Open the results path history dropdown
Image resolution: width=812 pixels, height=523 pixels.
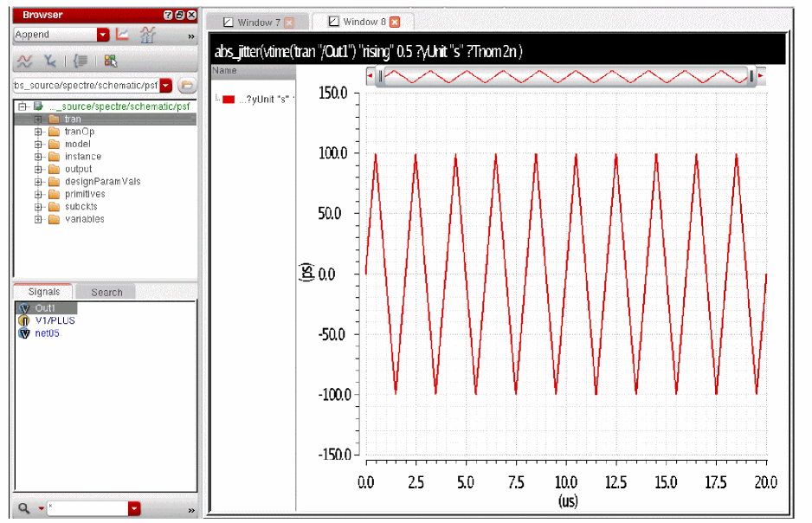166,86
